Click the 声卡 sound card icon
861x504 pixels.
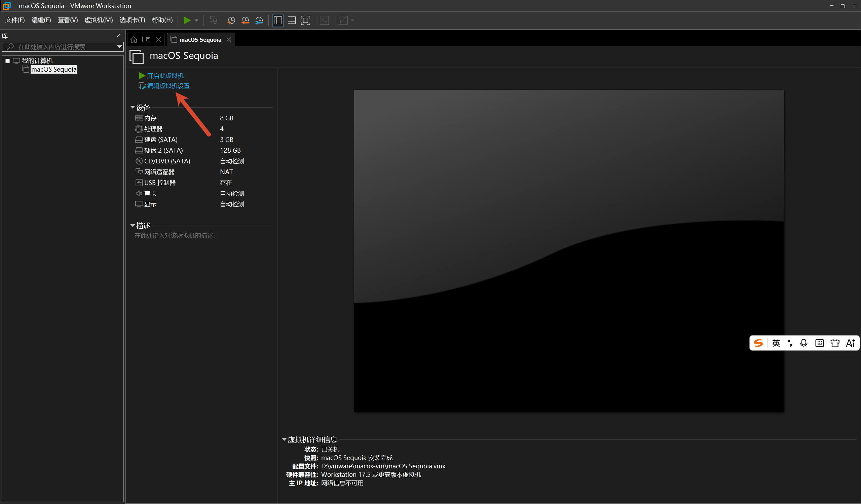[x=139, y=194]
